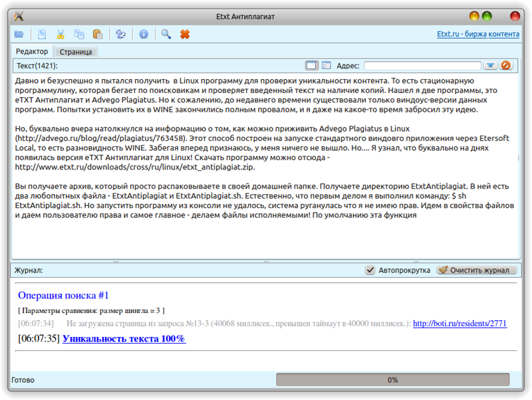Focus the Адрес input field

[x=422, y=65]
